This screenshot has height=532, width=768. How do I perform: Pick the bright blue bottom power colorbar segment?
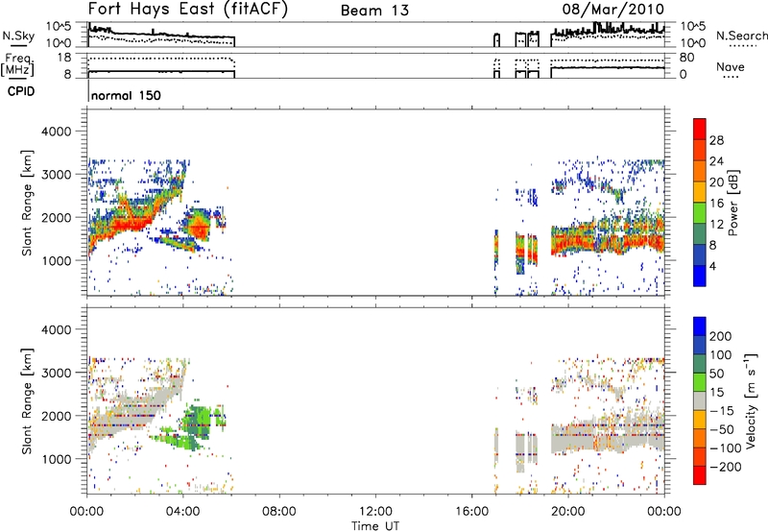click(x=700, y=276)
